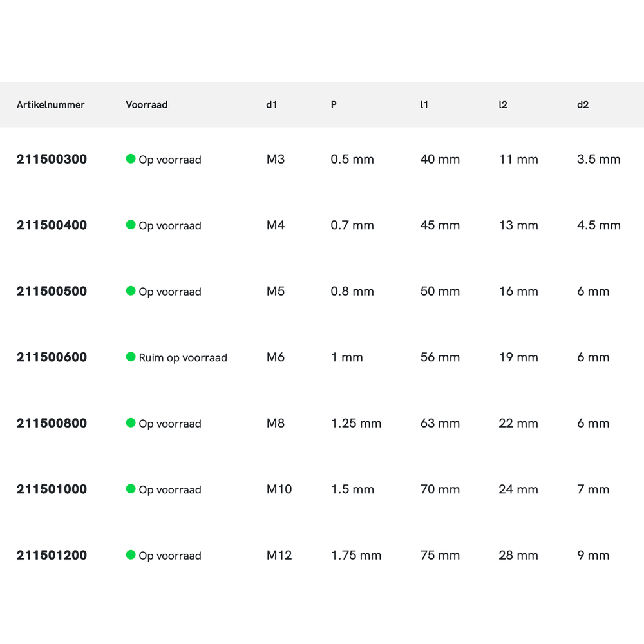Click the d2 column header
Viewport: 644px width, 644px height.
pos(583,105)
